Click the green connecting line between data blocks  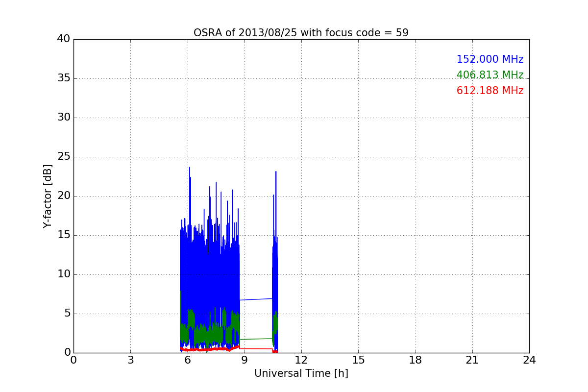(256, 339)
